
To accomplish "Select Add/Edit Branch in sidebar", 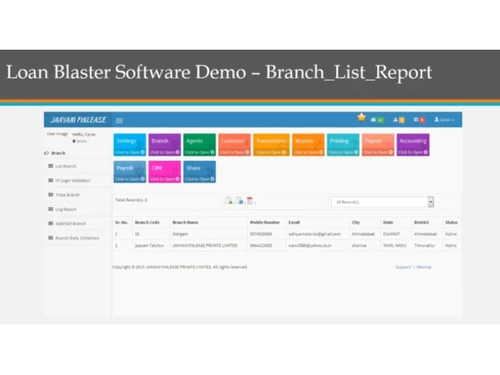I will point(70,224).
